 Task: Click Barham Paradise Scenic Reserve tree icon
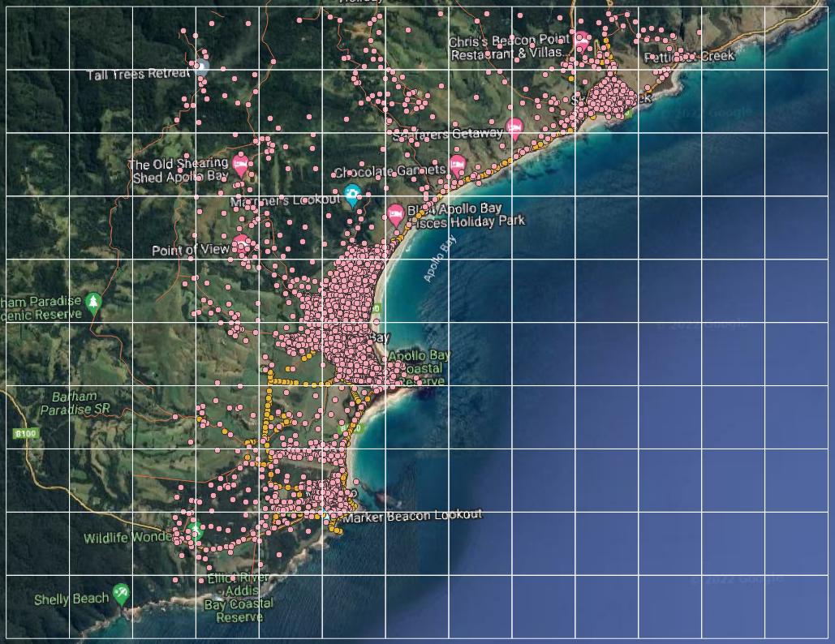pos(94,303)
